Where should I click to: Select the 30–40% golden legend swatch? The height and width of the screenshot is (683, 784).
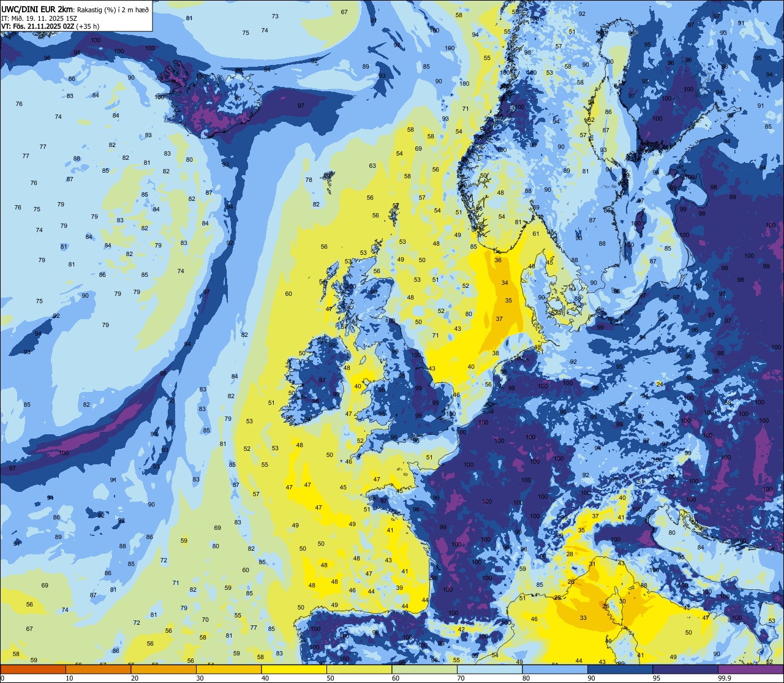[228, 670]
